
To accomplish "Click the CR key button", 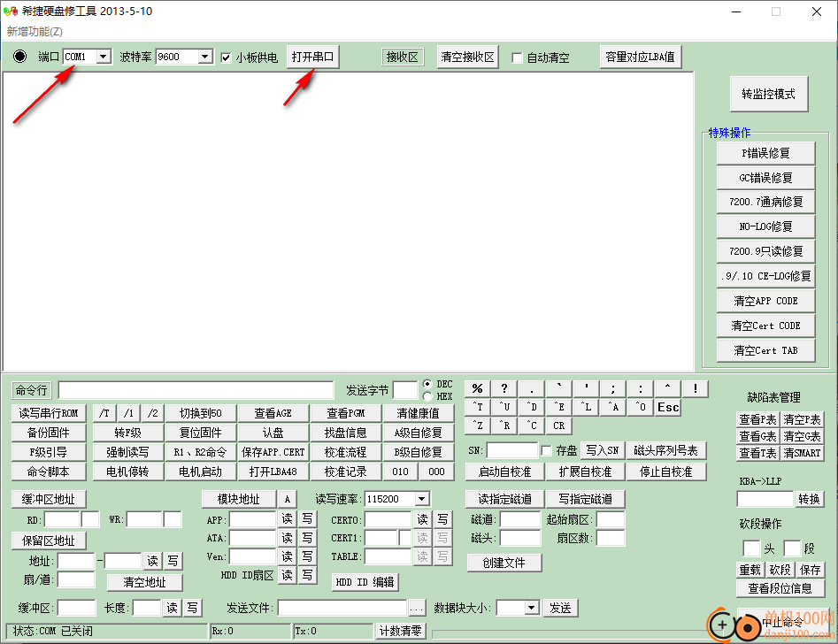I will tap(559, 426).
